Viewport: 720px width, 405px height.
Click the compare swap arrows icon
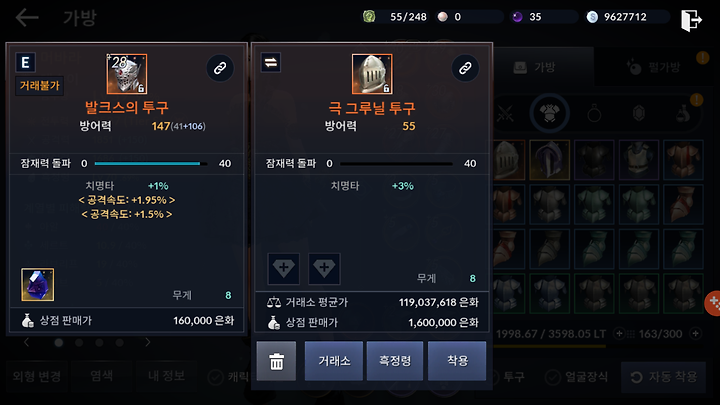tap(271, 63)
